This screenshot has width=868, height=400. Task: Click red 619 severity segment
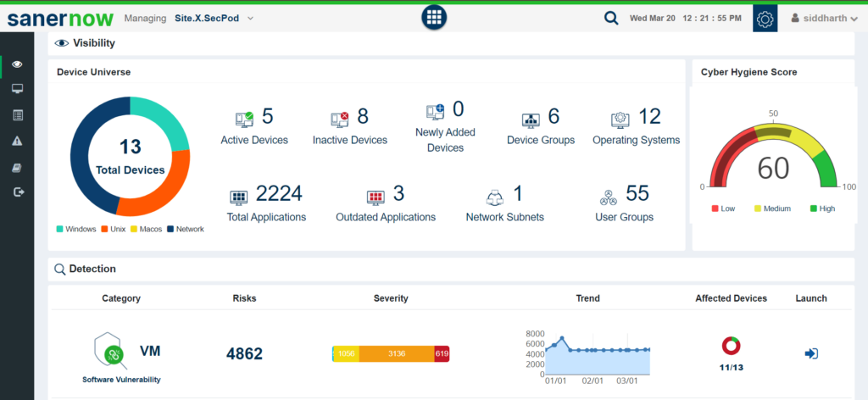[x=442, y=354]
